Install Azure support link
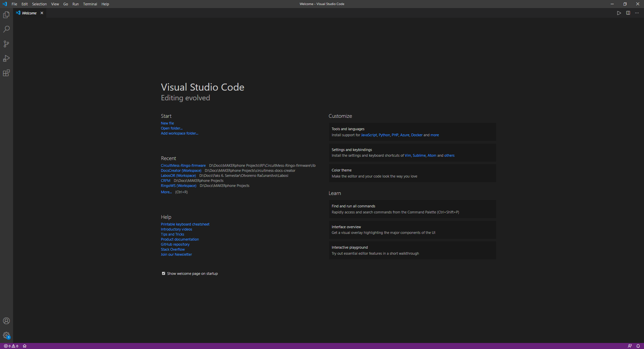The image size is (644, 349). pyautogui.click(x=405, y=135)
